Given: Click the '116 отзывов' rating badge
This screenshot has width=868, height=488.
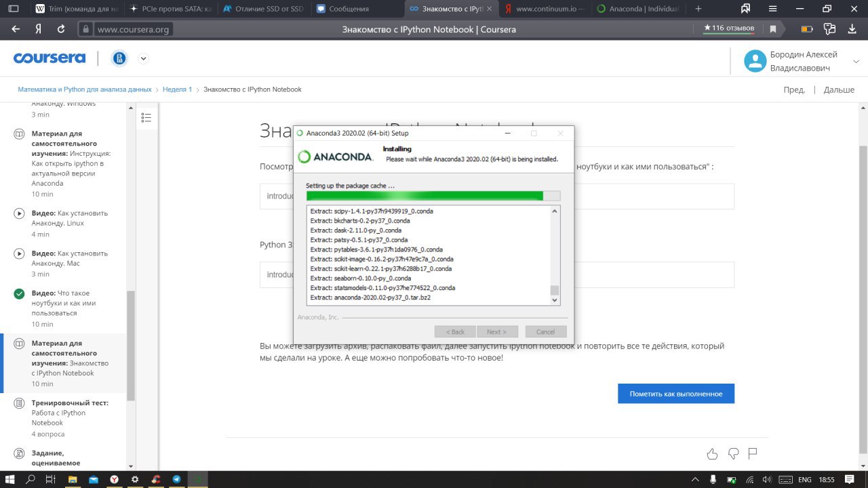Looking at the screenshot, I should tap(729, 28).
